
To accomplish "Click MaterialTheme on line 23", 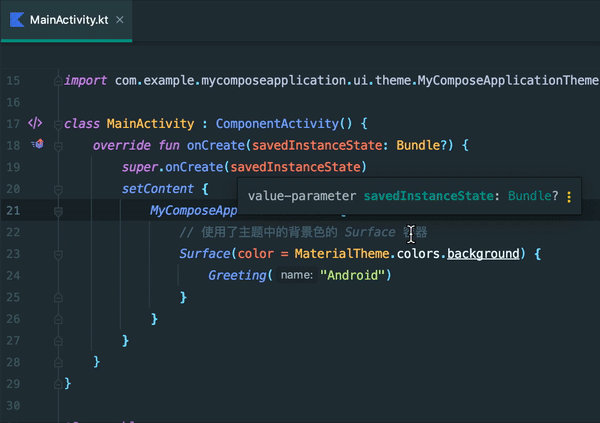I will (x=342, y=254).
